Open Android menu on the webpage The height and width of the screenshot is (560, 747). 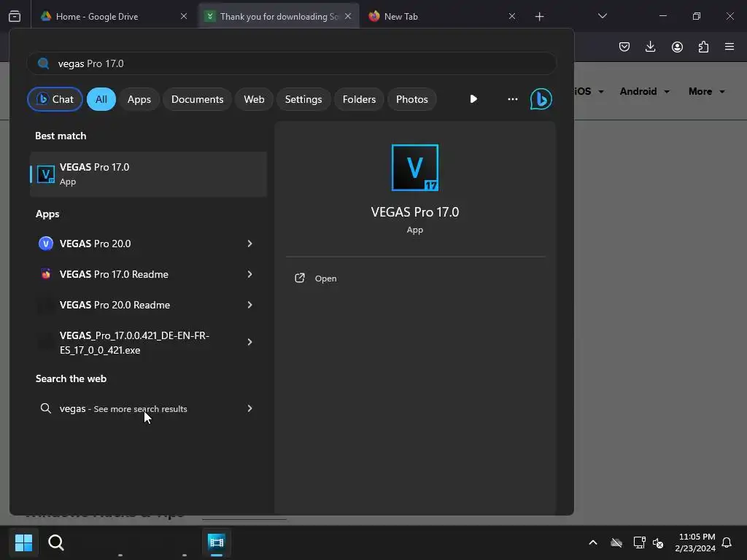[x=645, y=91]
